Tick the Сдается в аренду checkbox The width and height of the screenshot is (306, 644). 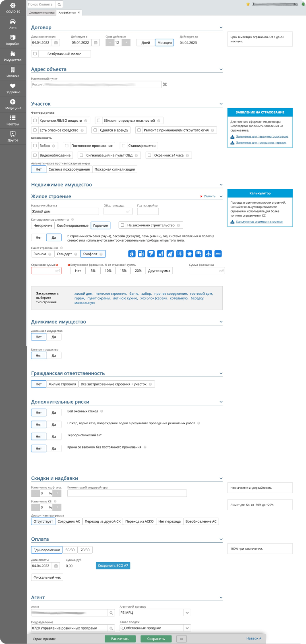click(x=95, y=130)
